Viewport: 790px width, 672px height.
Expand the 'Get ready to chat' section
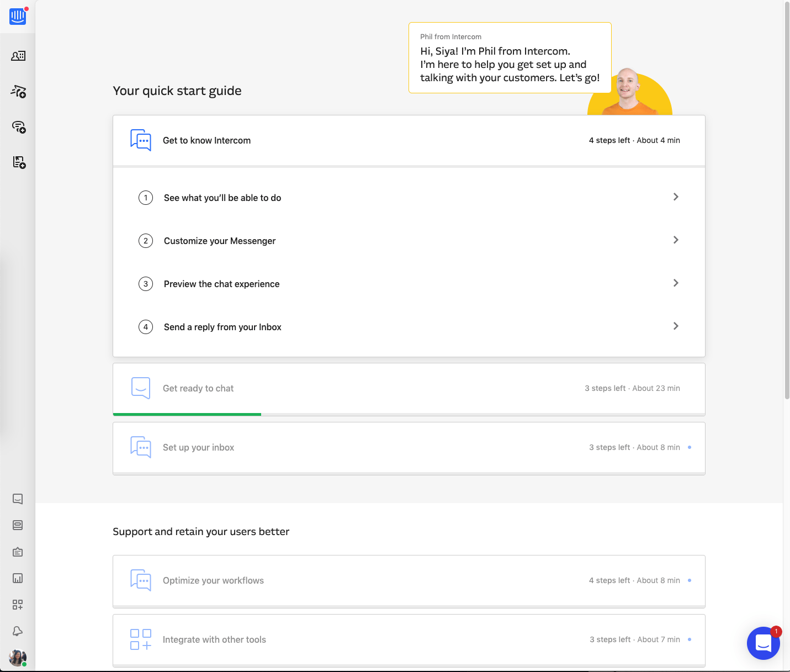tap(409, 388)
